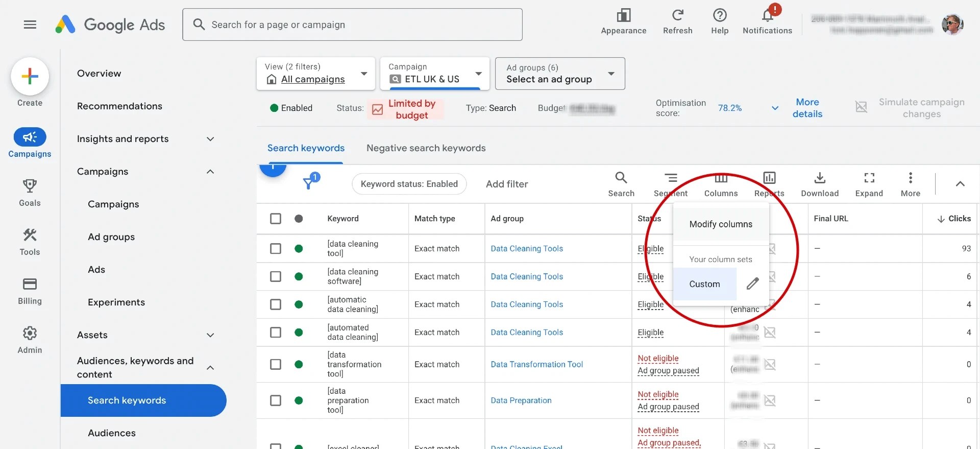The height and width of the screenshot is (449, 980).
Task: Open Campaigns in the left rail
Action: pos(30,143)
